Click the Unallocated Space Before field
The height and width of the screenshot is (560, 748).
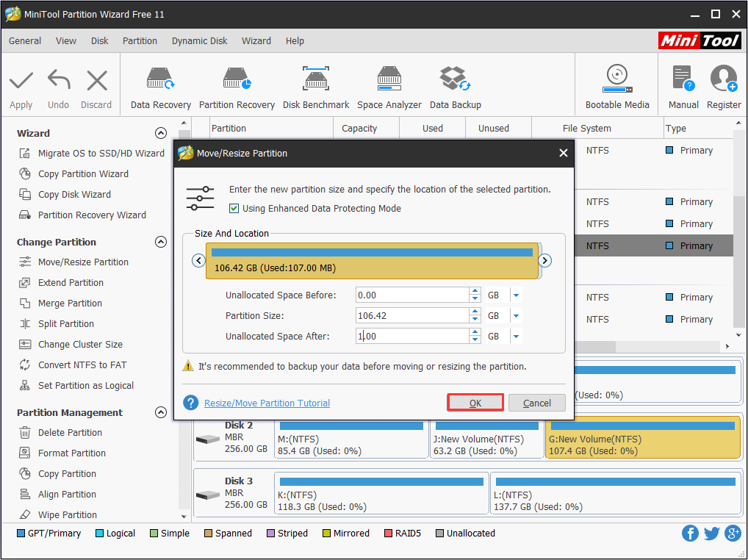pos(412,295)
